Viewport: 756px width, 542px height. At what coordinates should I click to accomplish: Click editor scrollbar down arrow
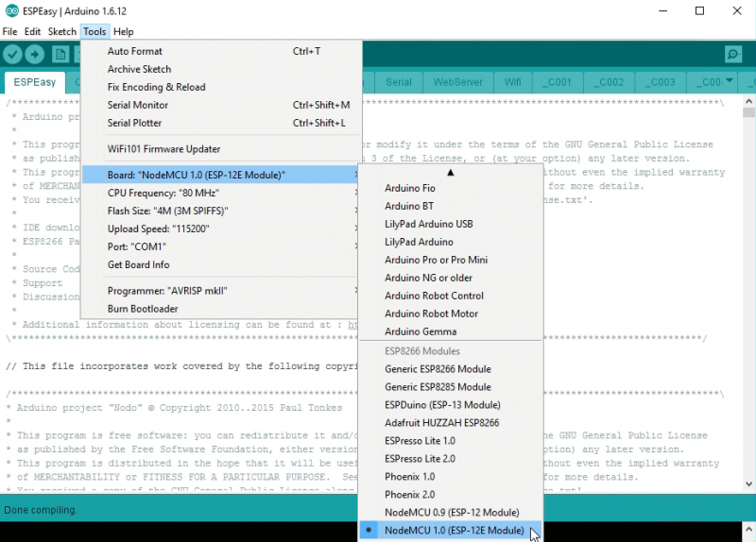tap(748, 484)
